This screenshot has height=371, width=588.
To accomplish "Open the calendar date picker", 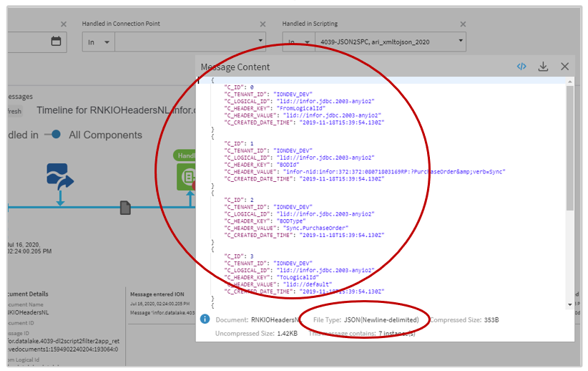I will pos(56,41).
